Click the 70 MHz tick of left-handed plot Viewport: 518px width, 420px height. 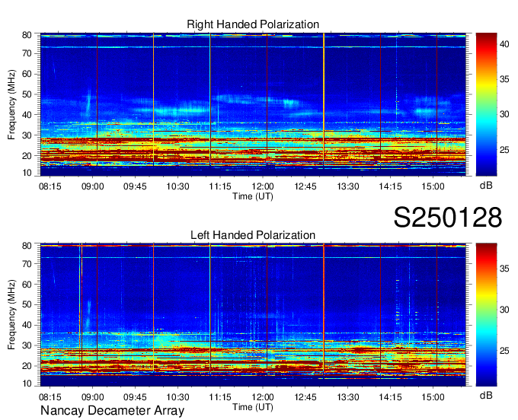pos(27,263)
